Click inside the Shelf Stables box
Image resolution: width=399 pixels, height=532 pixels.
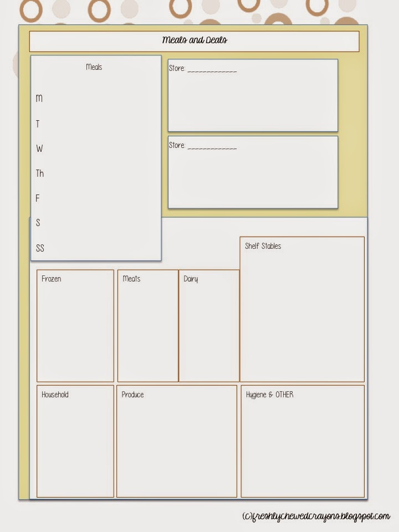302,309
